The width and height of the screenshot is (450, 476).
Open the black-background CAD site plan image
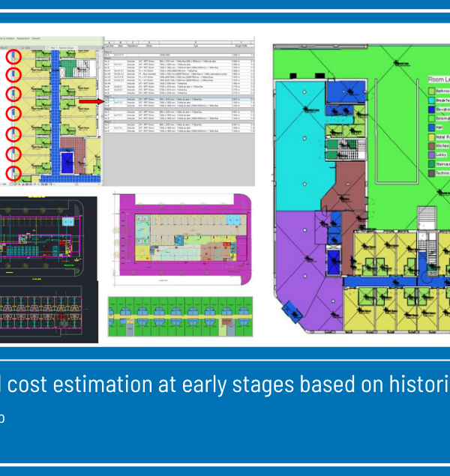(49, 269)
